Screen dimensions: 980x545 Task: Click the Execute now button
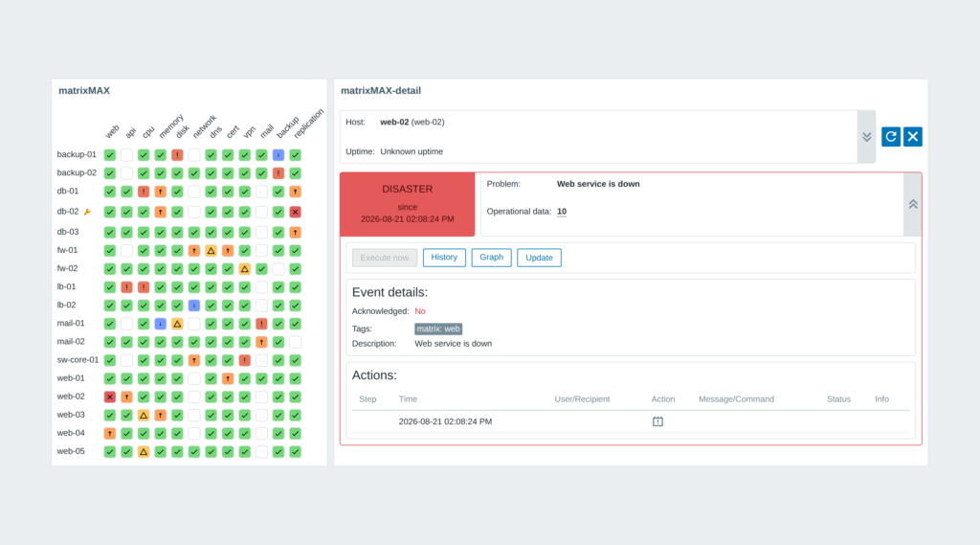click(x=385, y=257)
